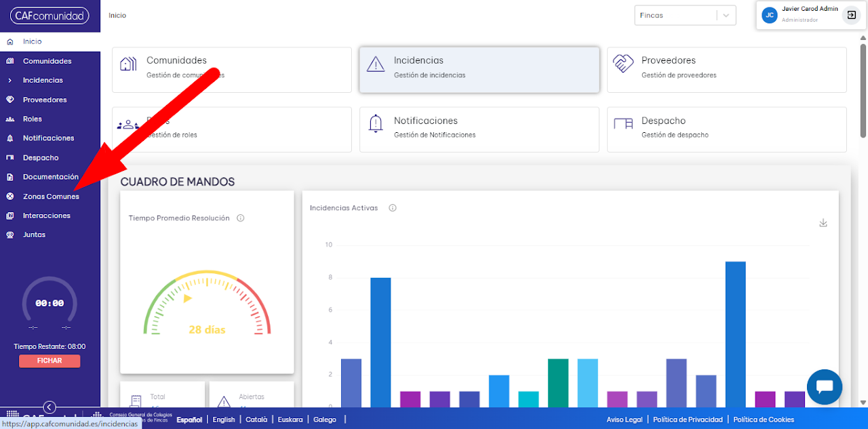Expand the Fincas dropdown arrow
868x429 pixels.
click(726, 16)
